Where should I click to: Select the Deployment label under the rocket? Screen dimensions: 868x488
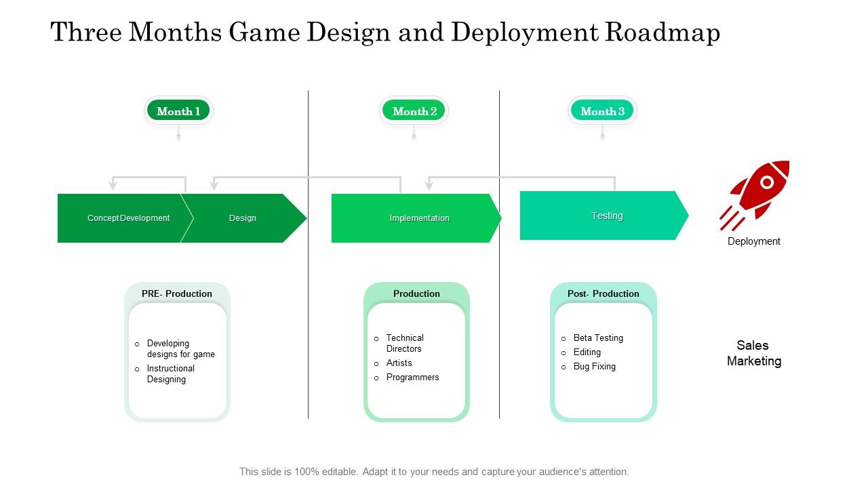click(753, 241)
